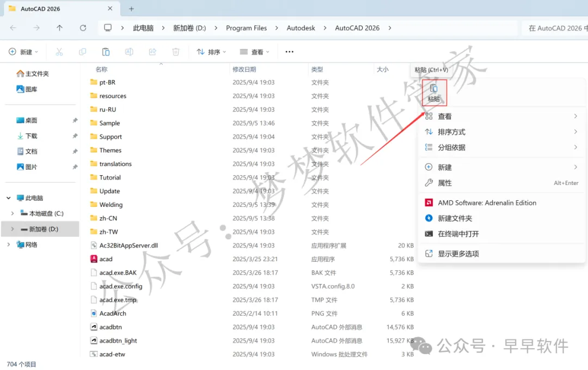Screen dimensions: 588x370
Task: Go back with the left arrow
Action: pyautogui.click(x=13, y=28)
